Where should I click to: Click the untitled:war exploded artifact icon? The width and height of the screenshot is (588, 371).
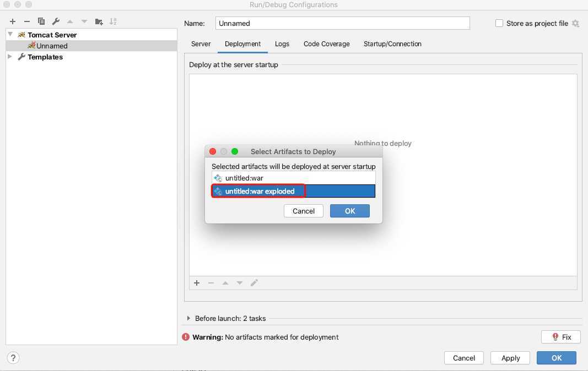(x=218, y=191)
